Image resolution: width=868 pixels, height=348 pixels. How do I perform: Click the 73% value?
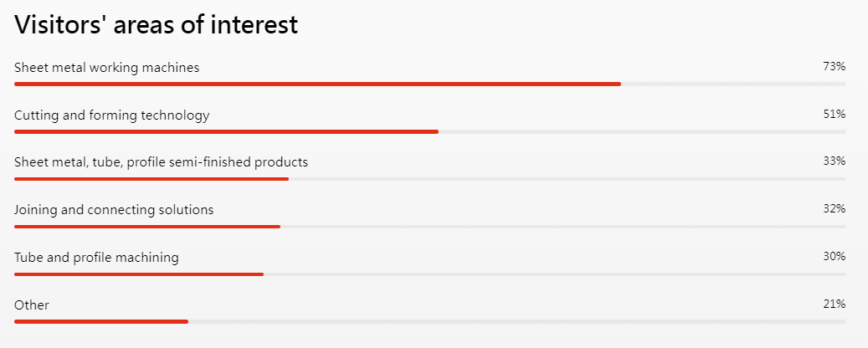pyautogui.click(x=835, y=67)
